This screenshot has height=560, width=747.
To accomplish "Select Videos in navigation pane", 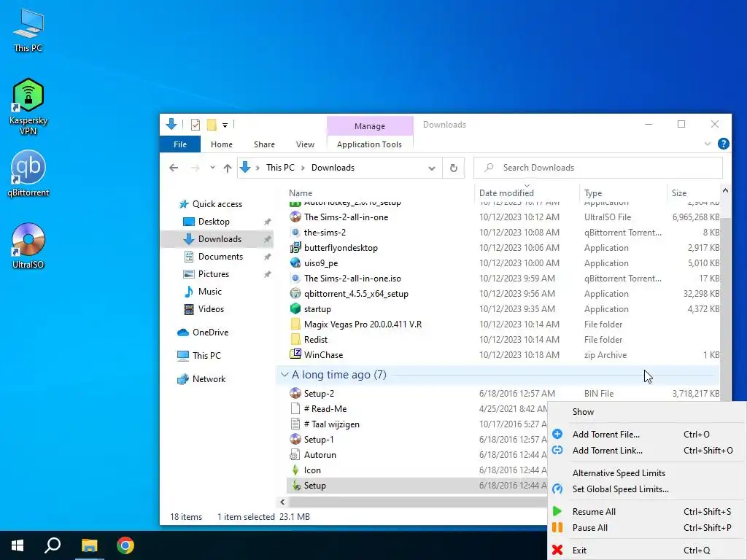I will (211, 309).
